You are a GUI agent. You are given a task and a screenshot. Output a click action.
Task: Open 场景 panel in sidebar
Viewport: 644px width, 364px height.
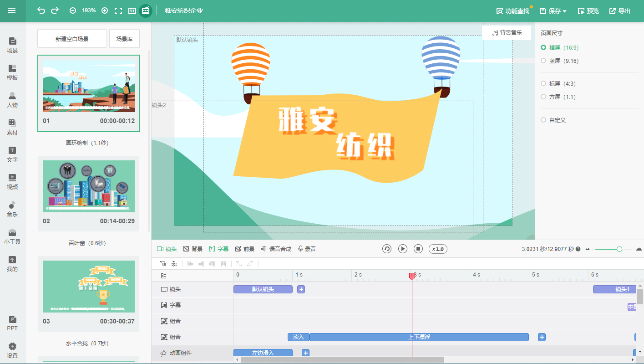(12, 46)
